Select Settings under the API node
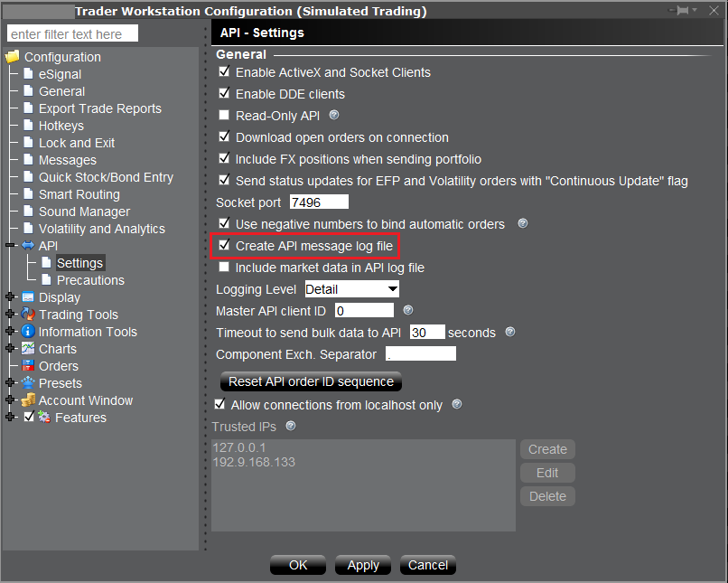 (x=79, y=263)
